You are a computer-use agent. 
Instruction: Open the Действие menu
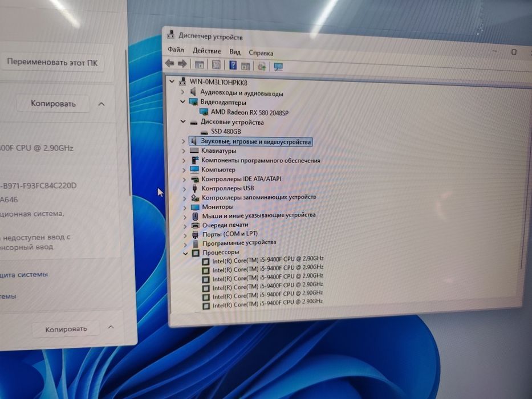click(x=206, y=51)
